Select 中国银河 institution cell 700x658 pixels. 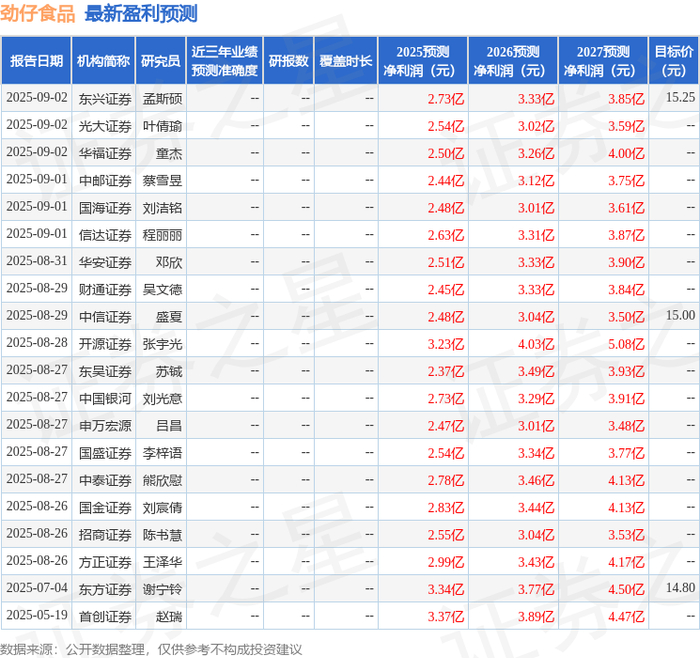[105, 398]
